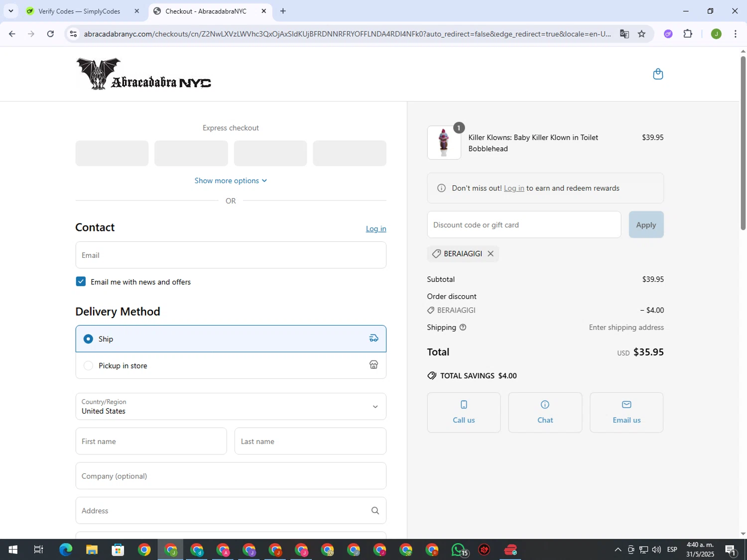Viewport: 747px width, 560px height.
Task: Click the delivery truck icon in the Ship row
Action: pos(373,338)
